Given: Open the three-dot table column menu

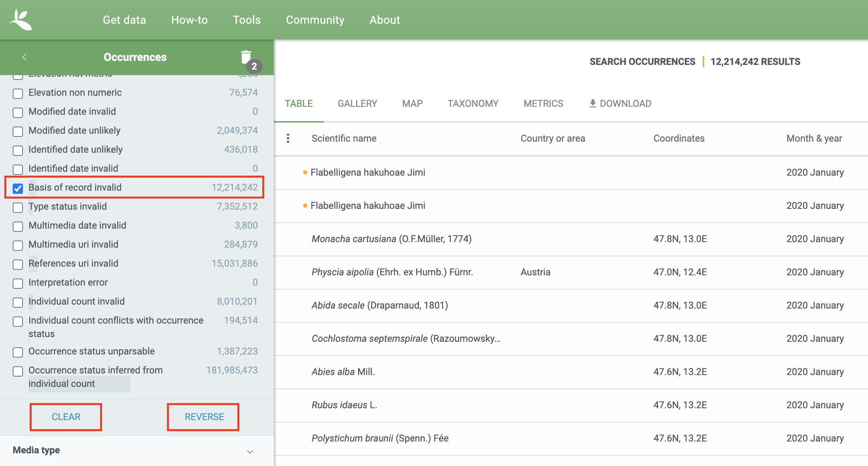Looking at the screenshot, I should (288, 138).
